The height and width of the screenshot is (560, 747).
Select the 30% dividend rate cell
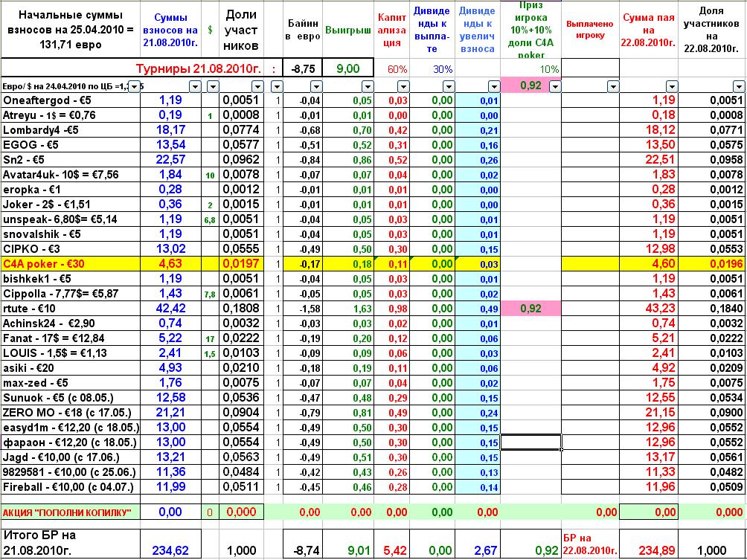(432, 69)
